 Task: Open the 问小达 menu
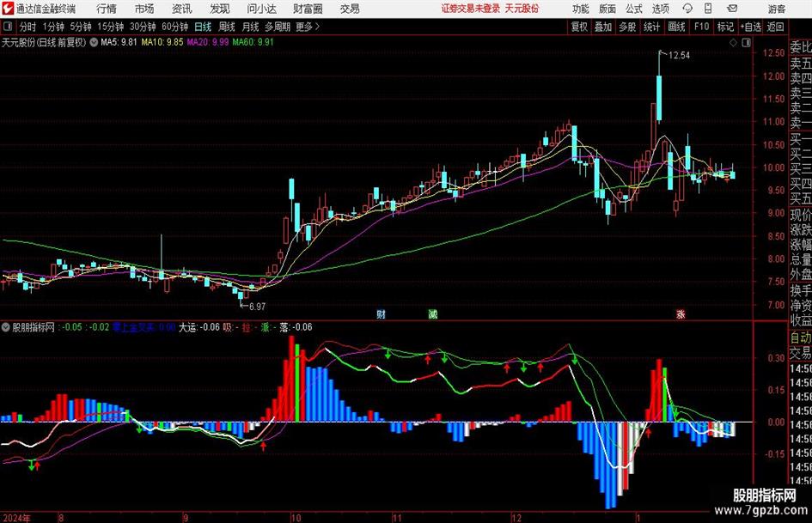(x=261, y=9)
